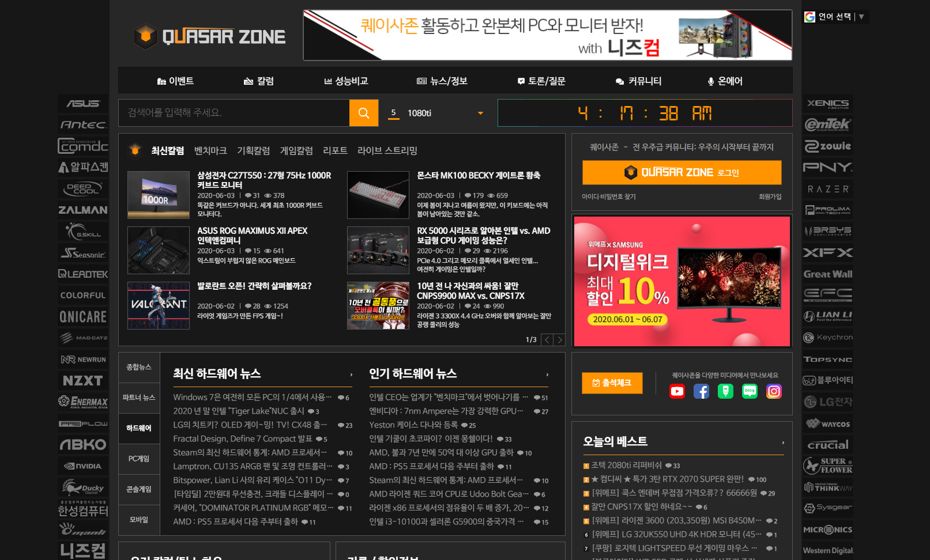Viewport: 930px width, 560px height.
Task: Go to next column page arrow
Action: pyautogui.click(x=559, y=340)
